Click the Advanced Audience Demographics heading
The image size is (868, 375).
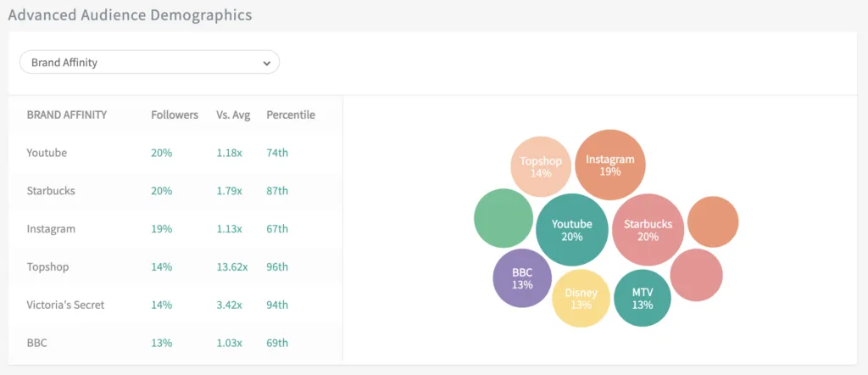coord(130,15)
